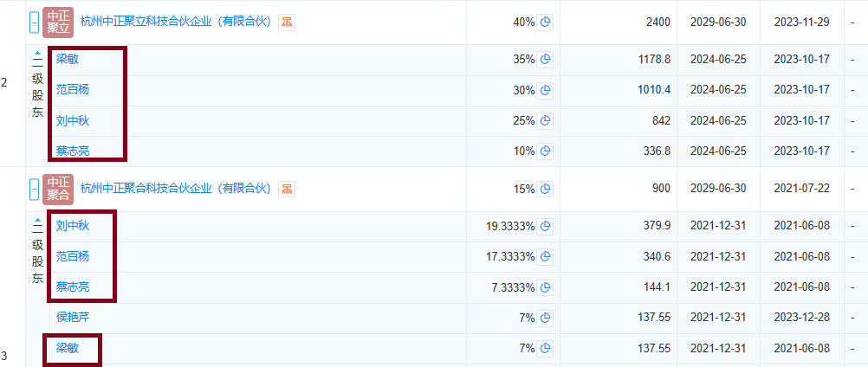Open the pie chart icon beside 19.3333%
This screenshot has height=367, width=868.
(x=545, y=227)
